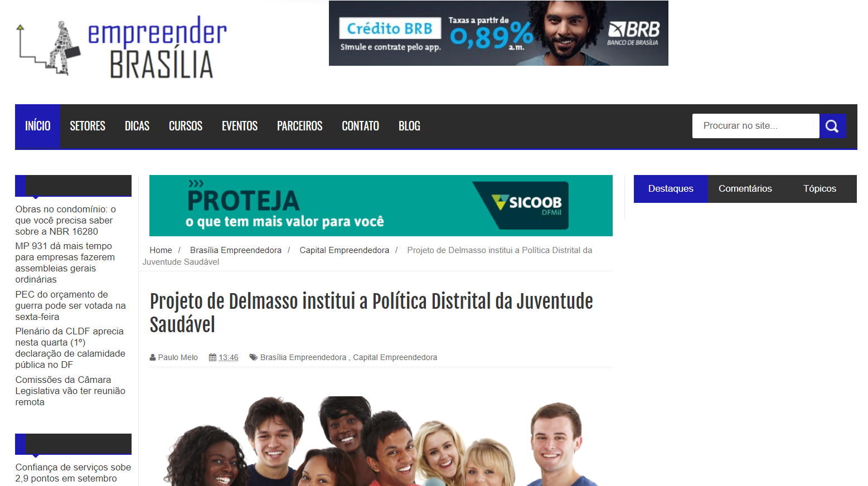Open the Obras no condomínio NBR 16280 article
Image resolution: width=868 pixels, height=486 pixels.
click(66, 220)
